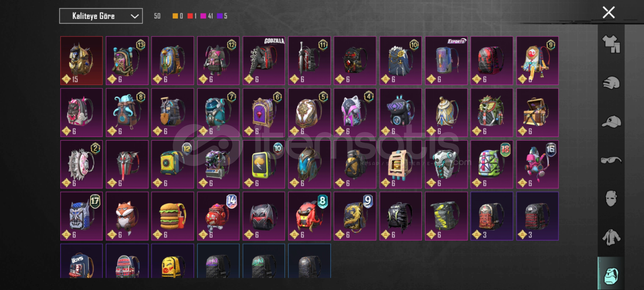This screenshot has width=644, height=290.
Task: Click the pink quality filter swatch
Action: pyautogui.click(x=203, y=16)
